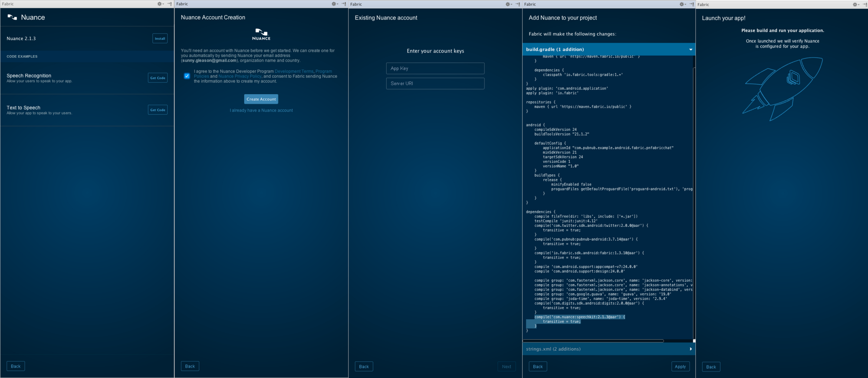
Task: Open gear settings in Add Nuance to your project panel
Action: (682, 4)
